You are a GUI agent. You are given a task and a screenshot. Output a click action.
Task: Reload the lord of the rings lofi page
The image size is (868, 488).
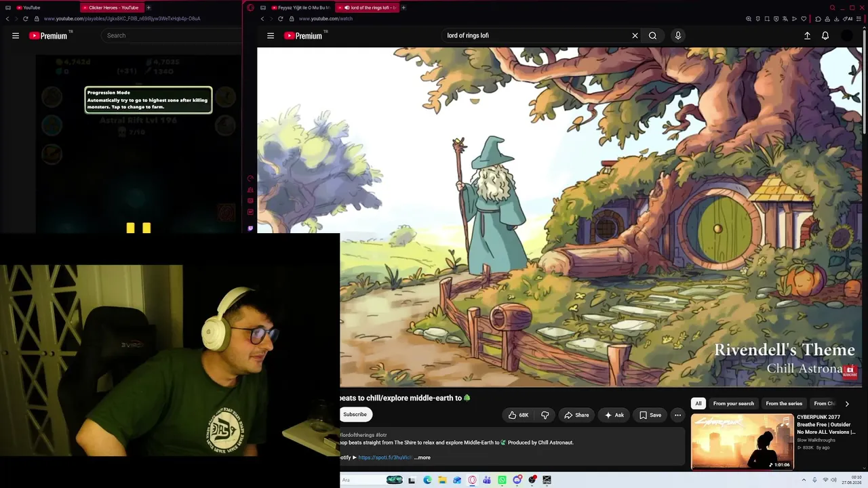click(x=280, y=18)
